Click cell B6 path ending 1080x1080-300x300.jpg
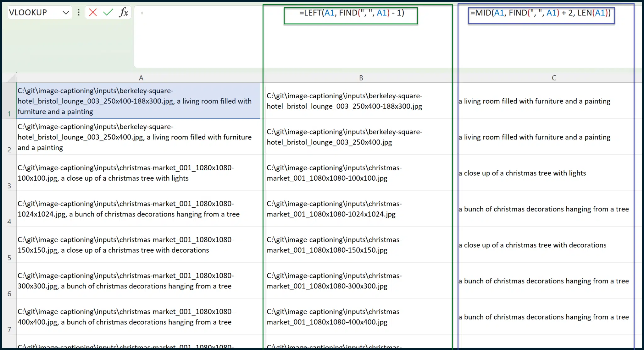The image size is (644, 350). pos(361,281)
